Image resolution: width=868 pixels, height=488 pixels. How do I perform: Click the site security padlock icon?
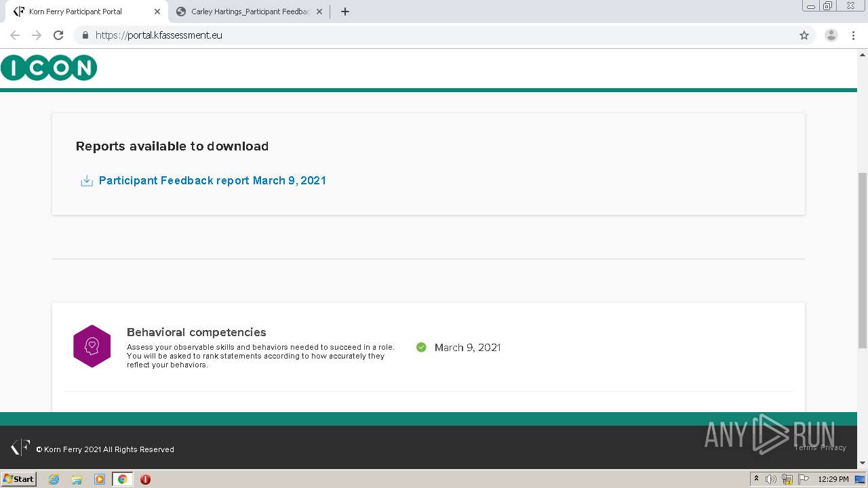[85, 35]
